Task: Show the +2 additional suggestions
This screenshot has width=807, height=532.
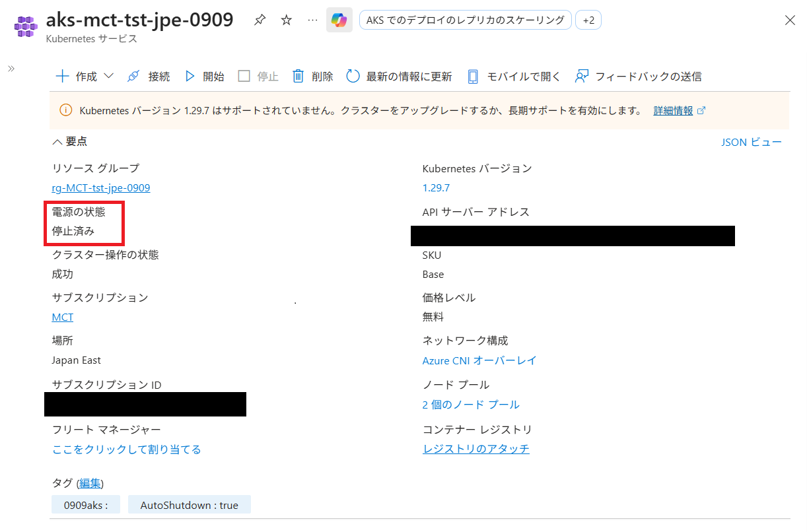Action: click(x=588, y=20)
